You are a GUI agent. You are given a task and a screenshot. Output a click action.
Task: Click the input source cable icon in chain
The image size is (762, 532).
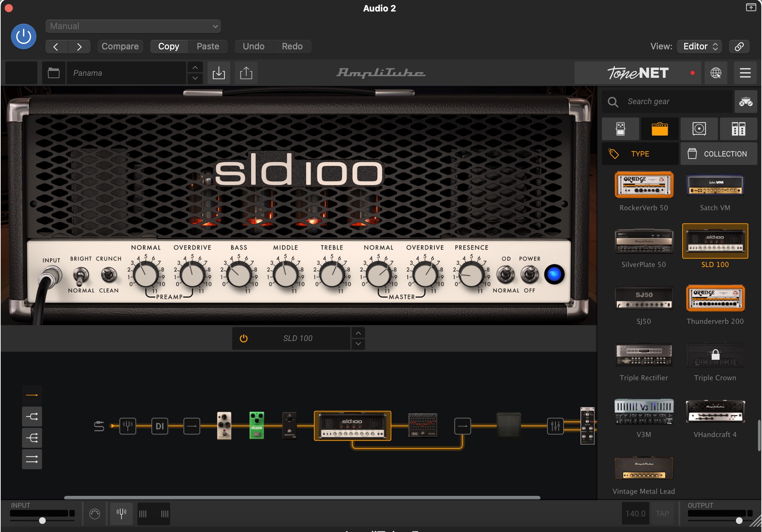[99, 426]
